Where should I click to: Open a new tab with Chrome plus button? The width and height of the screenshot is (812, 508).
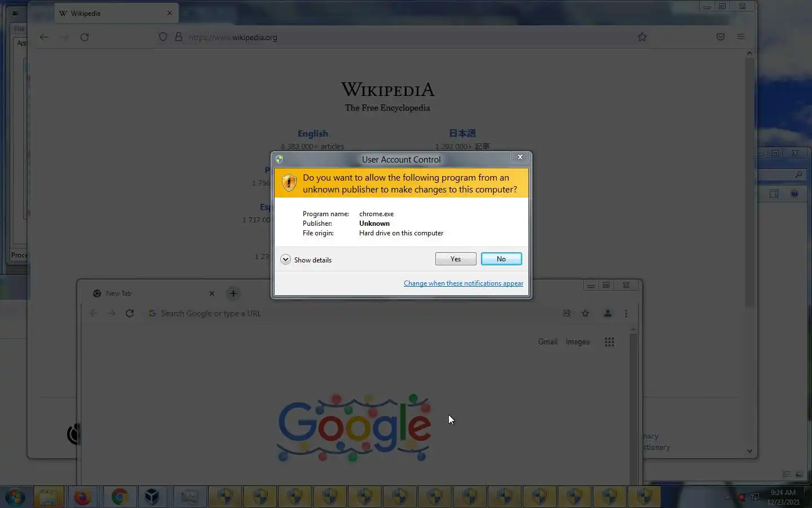[x=233, y=294]
